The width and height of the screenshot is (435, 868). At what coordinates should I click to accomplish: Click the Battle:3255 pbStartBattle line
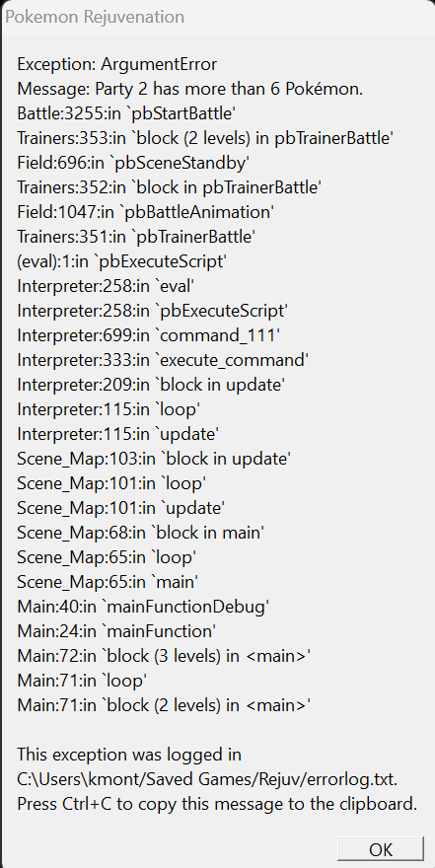(126, 113)
